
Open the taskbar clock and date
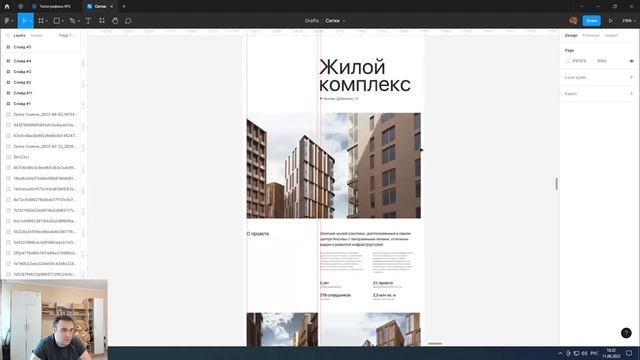coord(611,353)
